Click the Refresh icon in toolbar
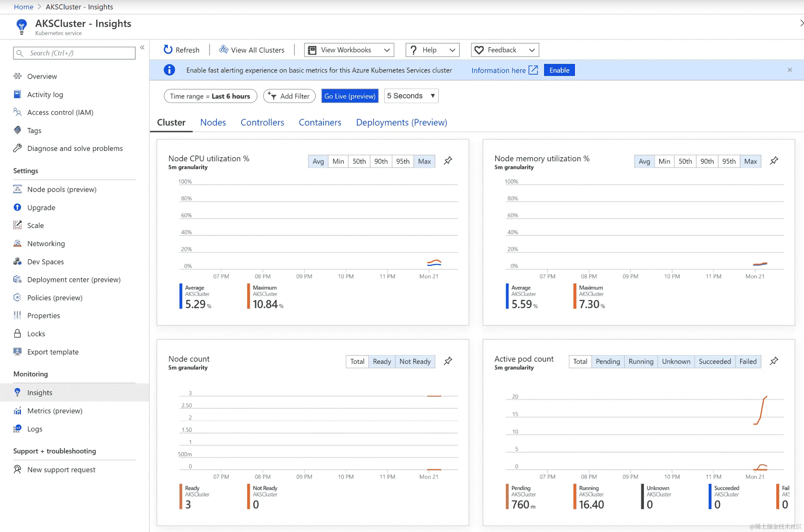 (168, 50)
